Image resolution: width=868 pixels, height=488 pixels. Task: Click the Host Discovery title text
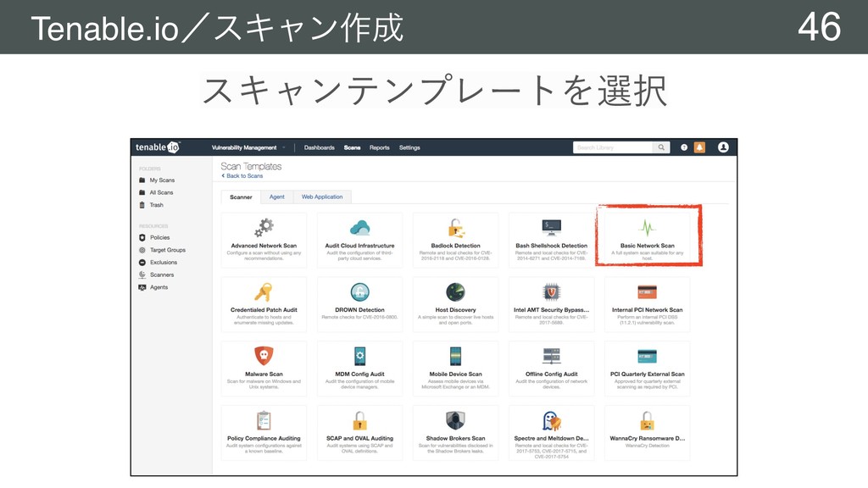coord(455,310)
